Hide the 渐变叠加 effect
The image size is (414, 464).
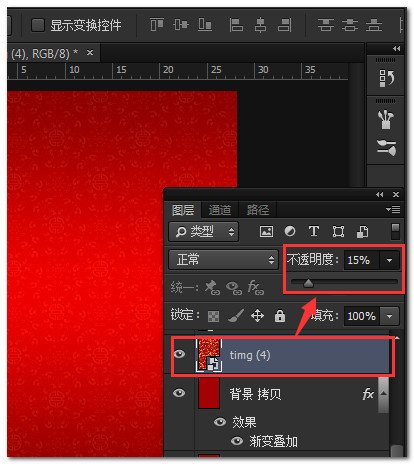[x=237, y=441]
